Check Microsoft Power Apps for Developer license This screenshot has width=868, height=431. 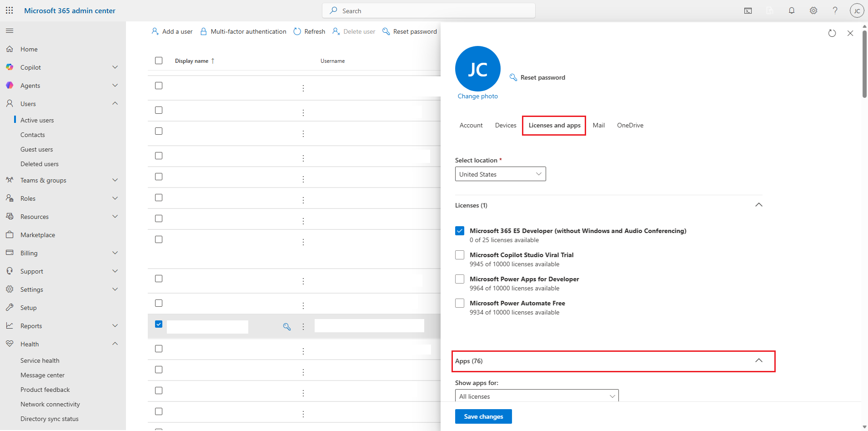click(460, 279)
